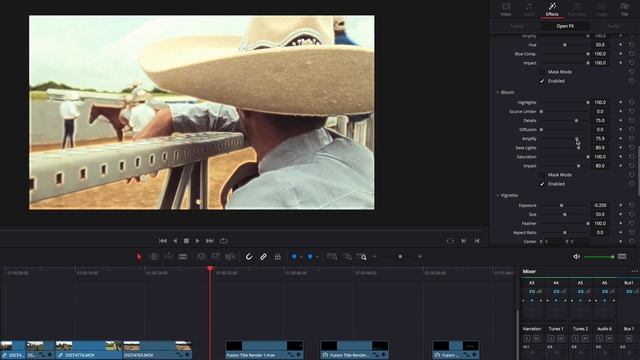The width and height of the screenshot is (640, 360).
Task: Click the timeline zoom slider handle
Action: (x=400, y=257)
